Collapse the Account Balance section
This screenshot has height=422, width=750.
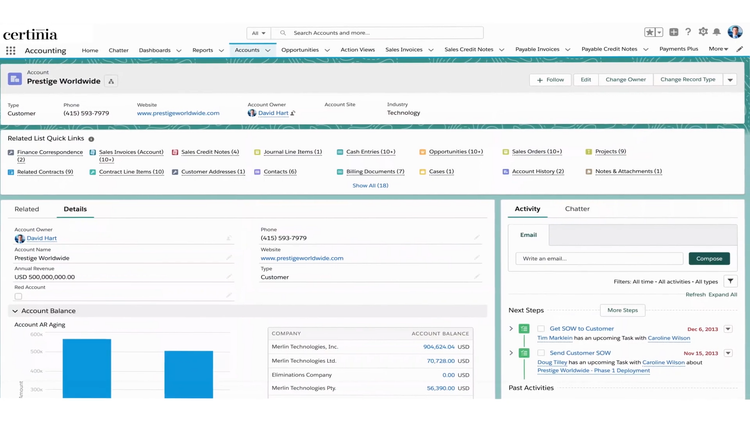[x=15, y=311]
